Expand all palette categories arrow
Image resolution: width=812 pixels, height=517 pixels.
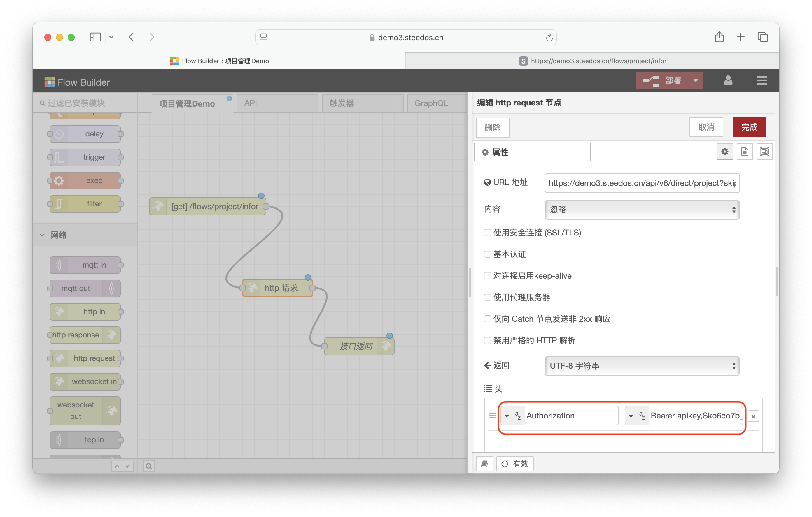128,466
